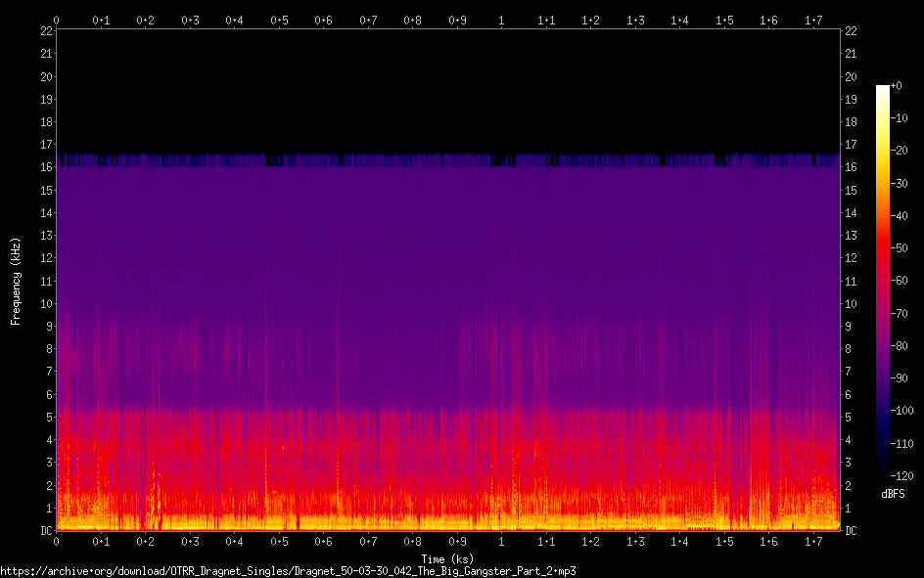Click the '10' label on the left frequency axis
Image resolution: width=924 pixels, height=578 pixels.
tap(45, 304)
